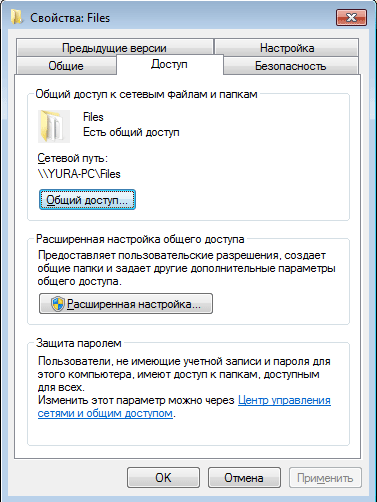Go to the Безопасность tab
The width and height of the screenshot is (377, 502).
pyautogui.click(x=291, y=66)
